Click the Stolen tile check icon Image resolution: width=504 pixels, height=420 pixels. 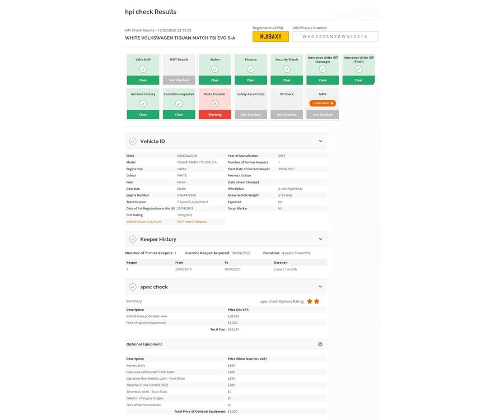[214, 69]
